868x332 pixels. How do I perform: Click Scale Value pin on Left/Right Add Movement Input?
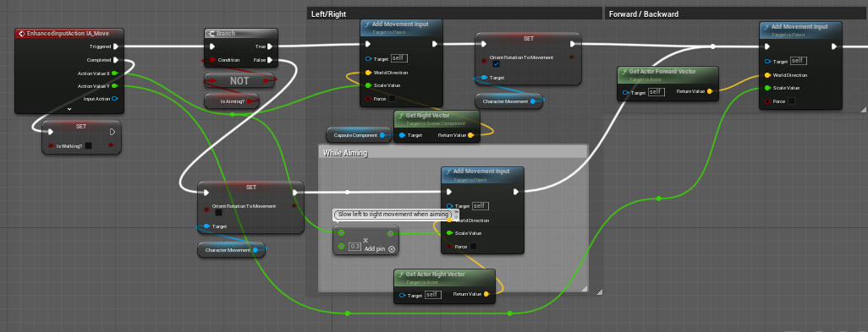[368, 85]
